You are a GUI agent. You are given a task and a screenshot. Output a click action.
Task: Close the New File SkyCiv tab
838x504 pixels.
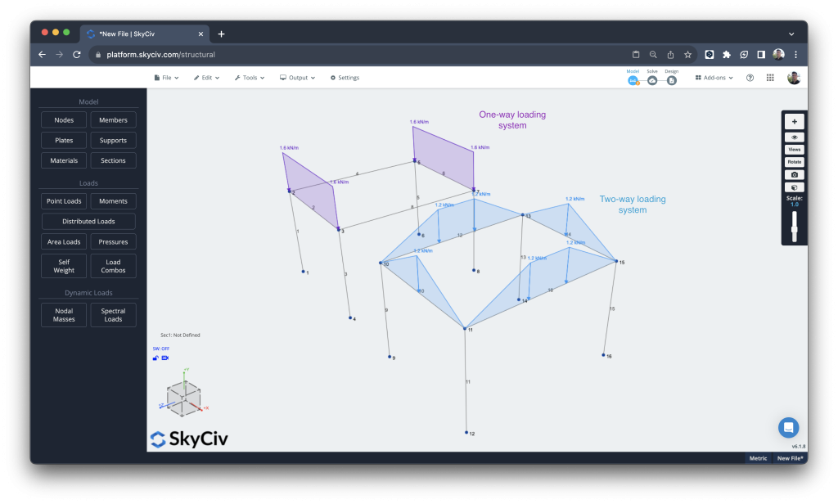click(x=201, y=34)
